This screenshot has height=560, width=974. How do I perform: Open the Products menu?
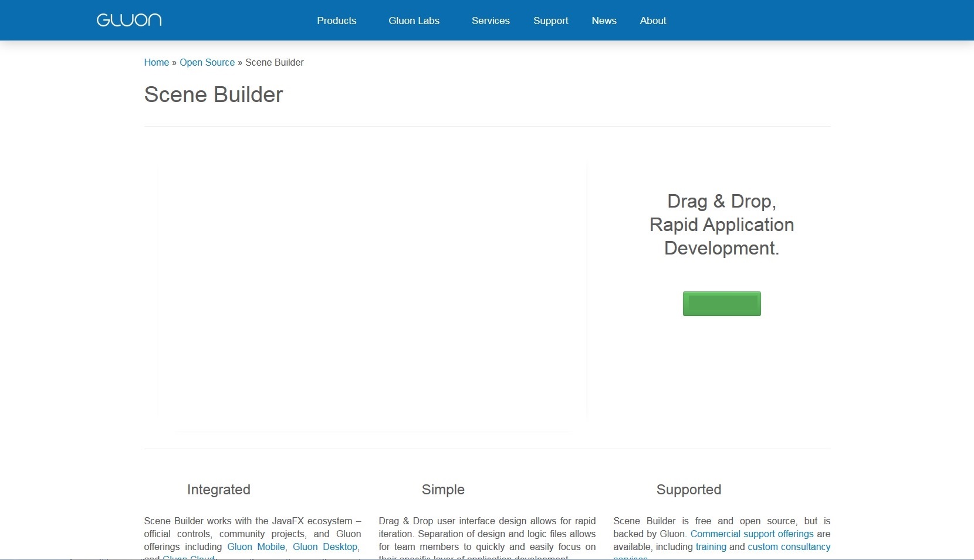coord(337,21)
